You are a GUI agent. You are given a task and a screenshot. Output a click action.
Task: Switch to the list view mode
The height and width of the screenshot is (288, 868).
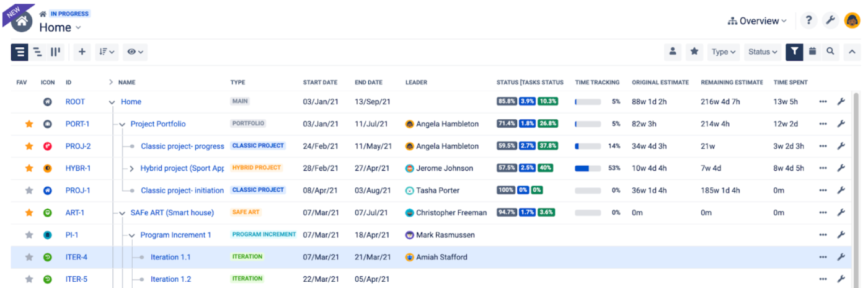20,52
